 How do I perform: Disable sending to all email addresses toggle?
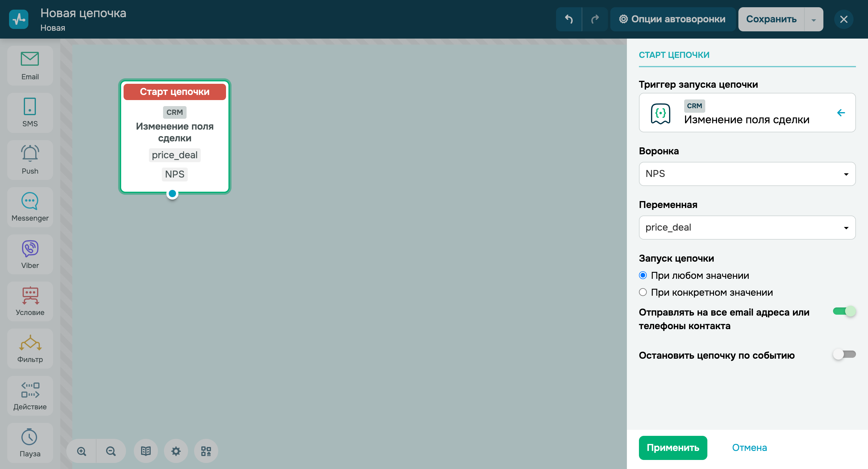[x=844, y=311]
